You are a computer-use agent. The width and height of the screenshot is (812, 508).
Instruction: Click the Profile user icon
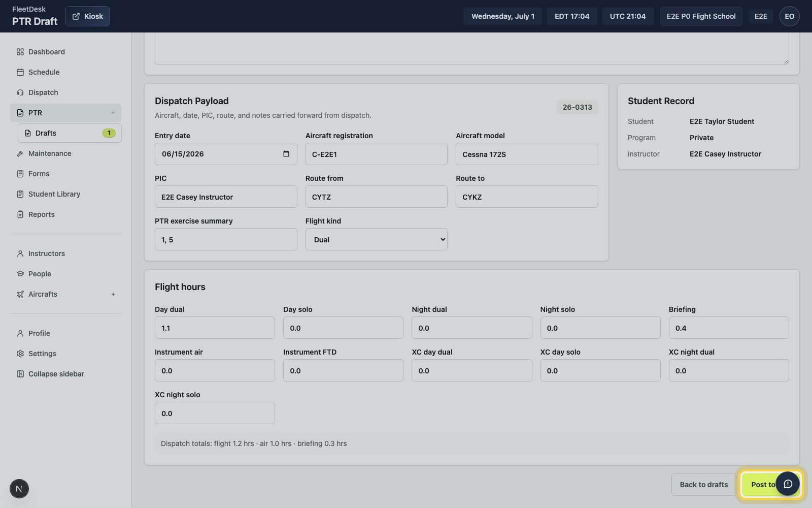point(20,333)
